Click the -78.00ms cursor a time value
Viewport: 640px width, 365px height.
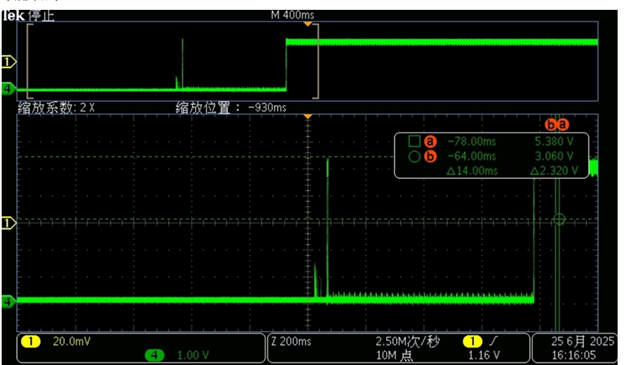click(x=472, y=142)
